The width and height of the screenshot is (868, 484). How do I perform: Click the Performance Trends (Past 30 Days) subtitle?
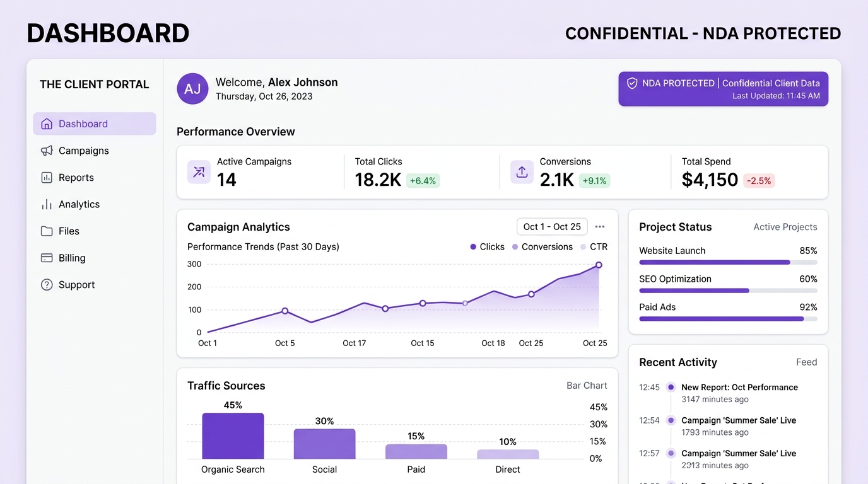[x=263, y=247]
